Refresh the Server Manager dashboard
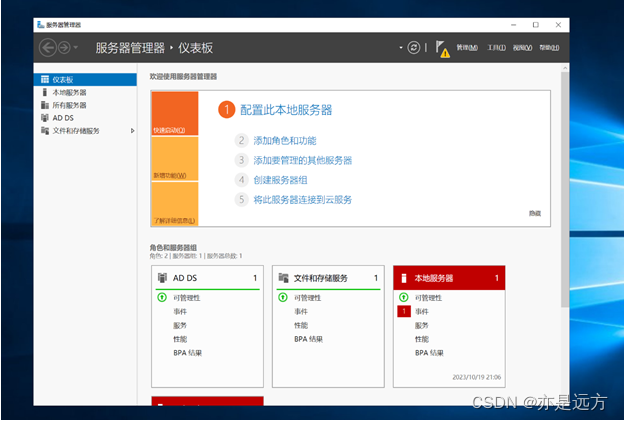 click(x=414, y=48)
